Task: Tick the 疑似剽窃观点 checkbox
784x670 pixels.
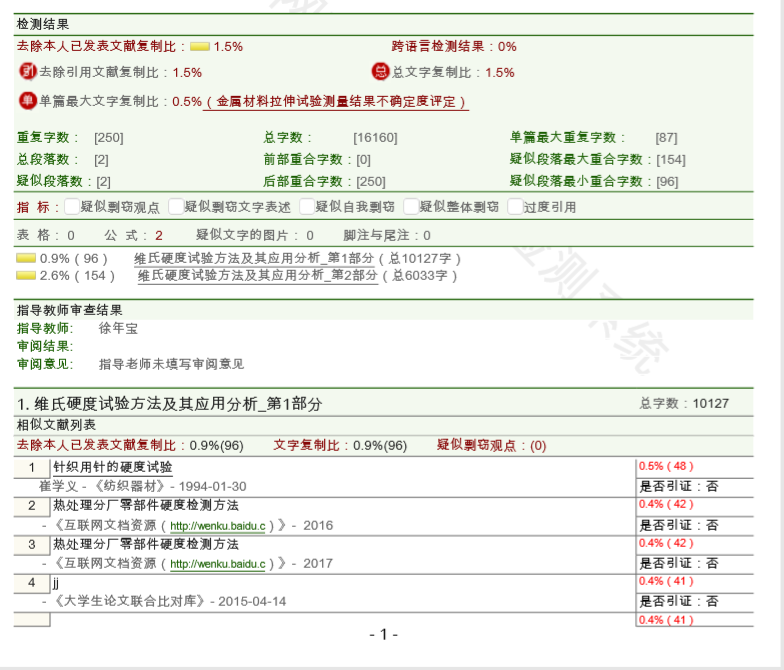Action: [72, 206]
